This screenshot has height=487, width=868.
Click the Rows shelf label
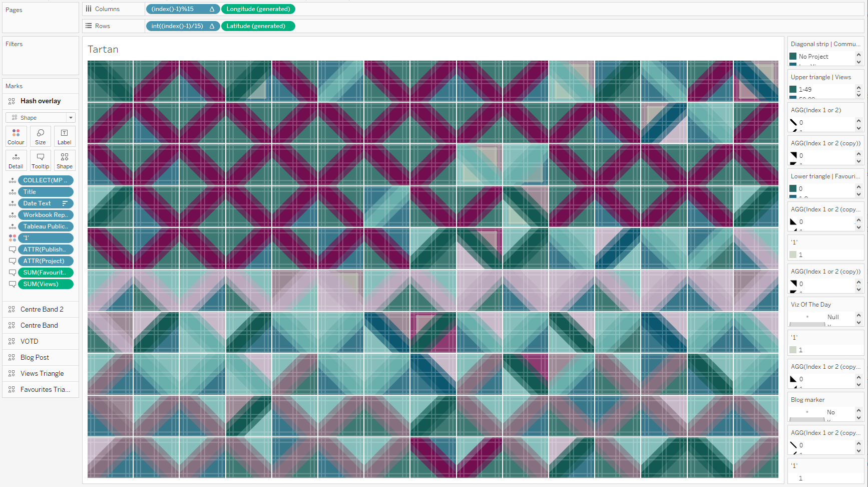(103, 26)
